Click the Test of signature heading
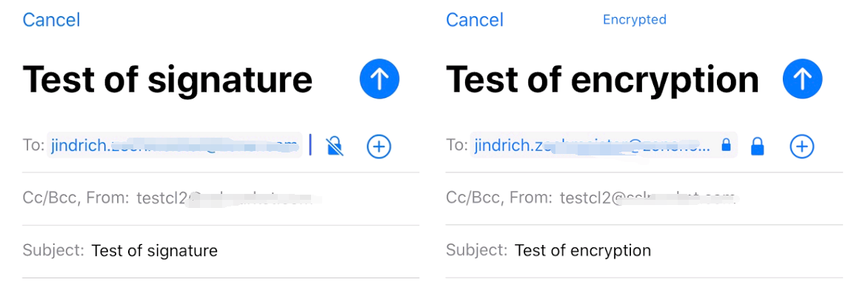The width and height of the screenshot is (868, 299). tap(167, 80)
